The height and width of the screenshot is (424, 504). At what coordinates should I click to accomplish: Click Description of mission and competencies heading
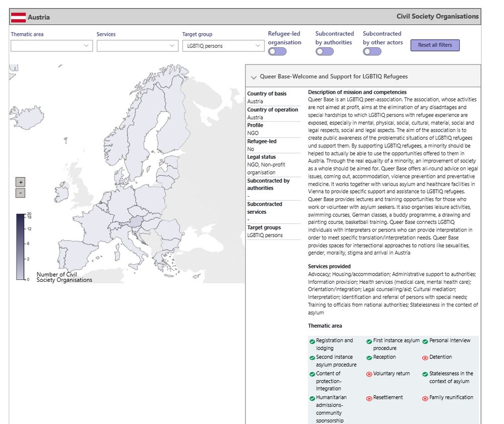point(357,92)
